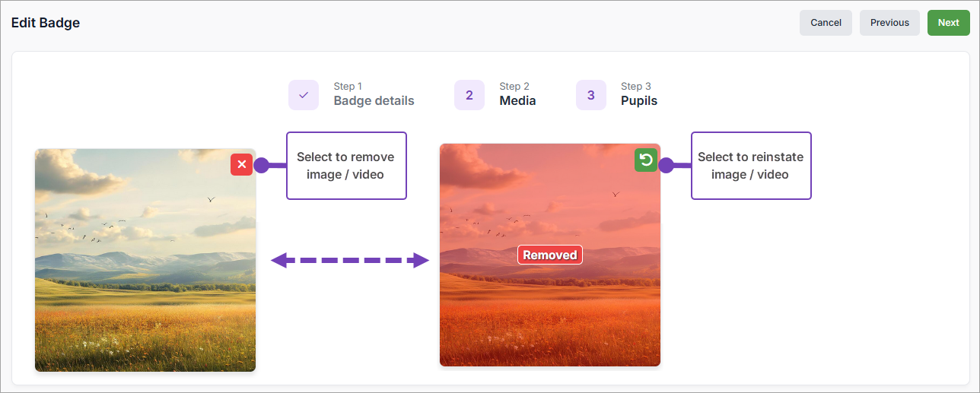This screenshot has width=980, height=393.
Task: Click the green reinstate image icon
Action: click(x=645, y=160)
